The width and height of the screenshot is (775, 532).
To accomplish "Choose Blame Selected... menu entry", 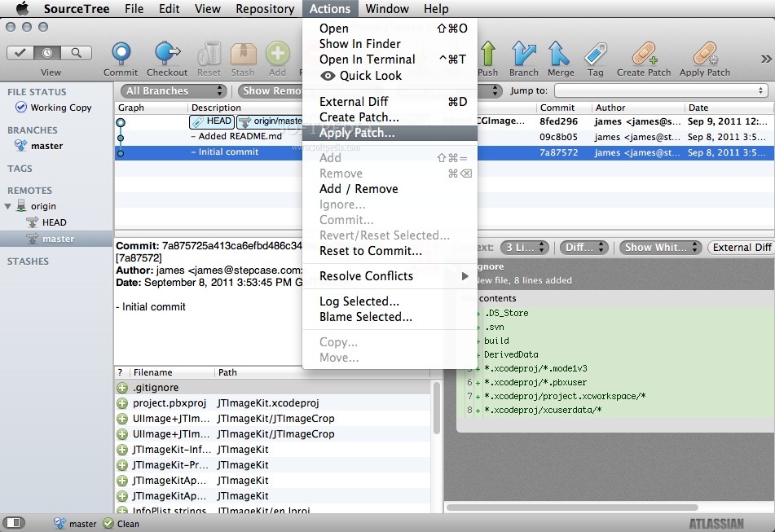I will [x=390, y=317].
